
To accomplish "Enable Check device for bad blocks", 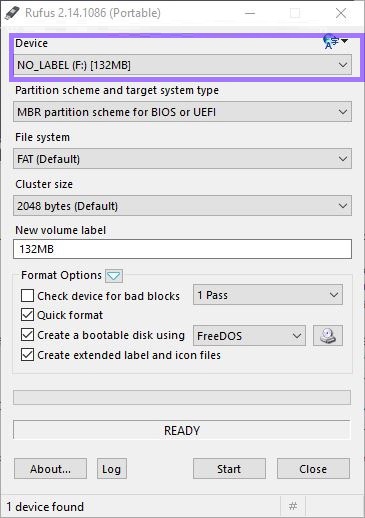I will point(27,296).
